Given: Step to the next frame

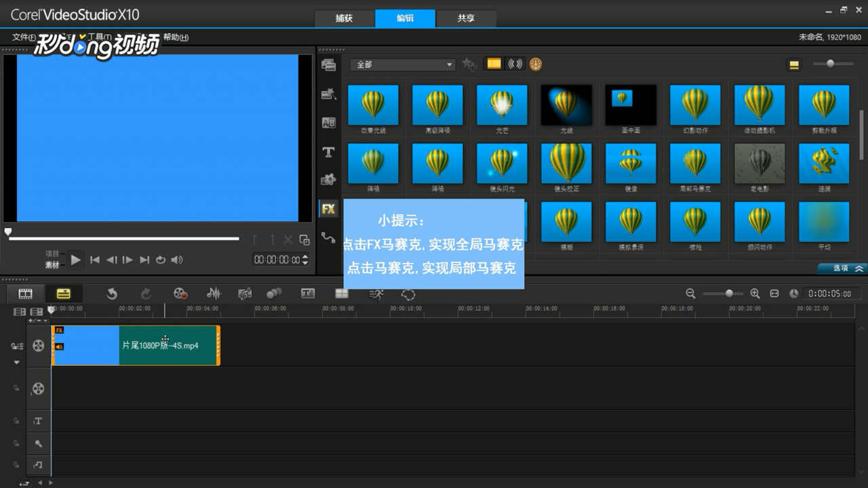Looking at the screenshot, I should (127, 260).
